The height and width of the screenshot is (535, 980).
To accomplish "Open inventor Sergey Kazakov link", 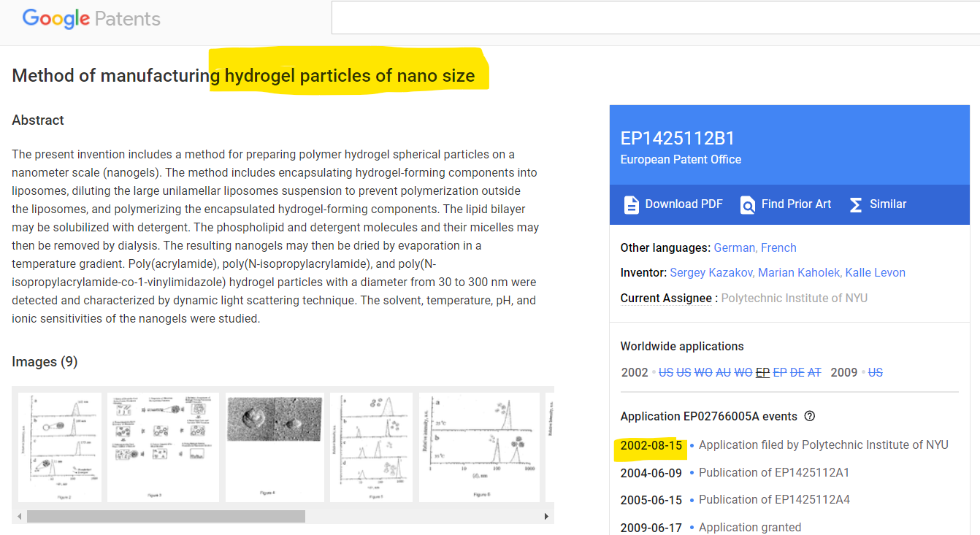I will click(712, 273).
